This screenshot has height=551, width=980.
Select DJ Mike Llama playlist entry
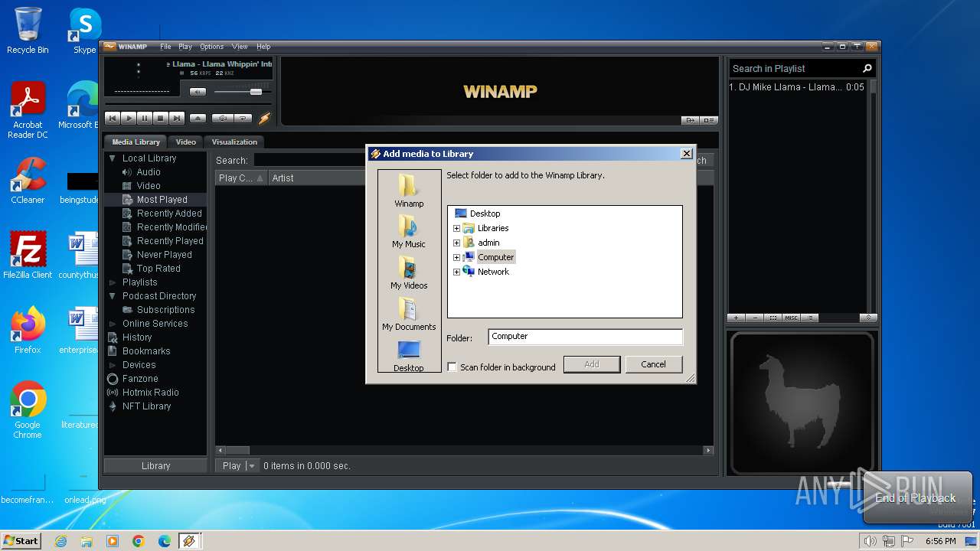tap(796, 87)
